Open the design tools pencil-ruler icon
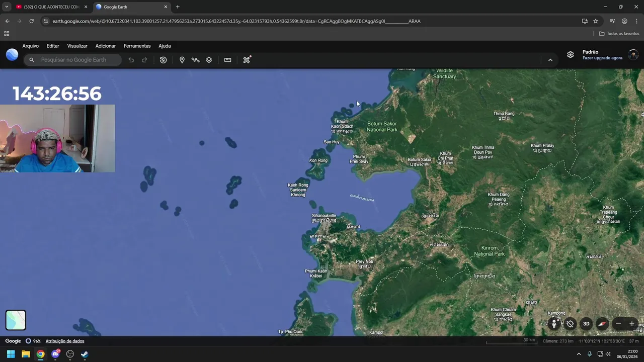 [x=247, y=60]
